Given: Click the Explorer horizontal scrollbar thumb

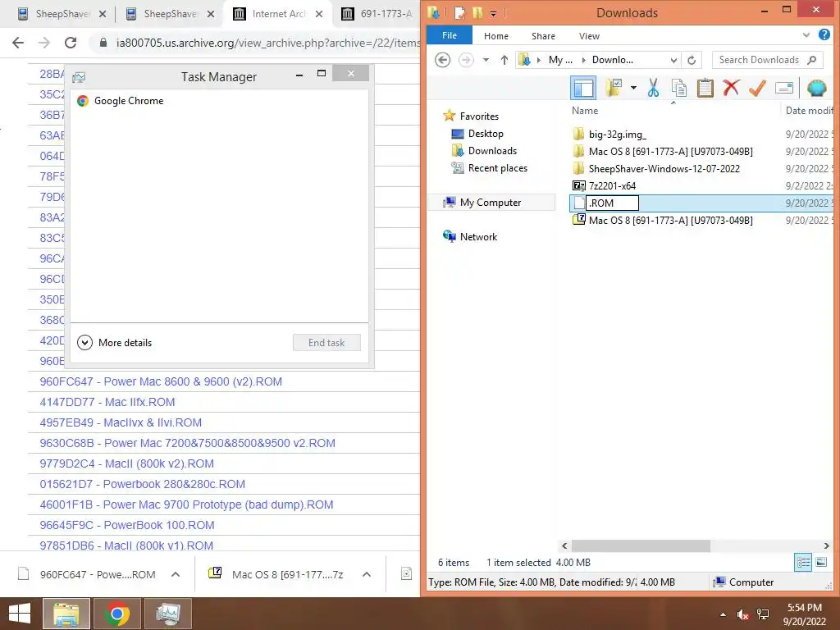Looking at the screenshot, I should pyautogui.click(x=641, y=546).
